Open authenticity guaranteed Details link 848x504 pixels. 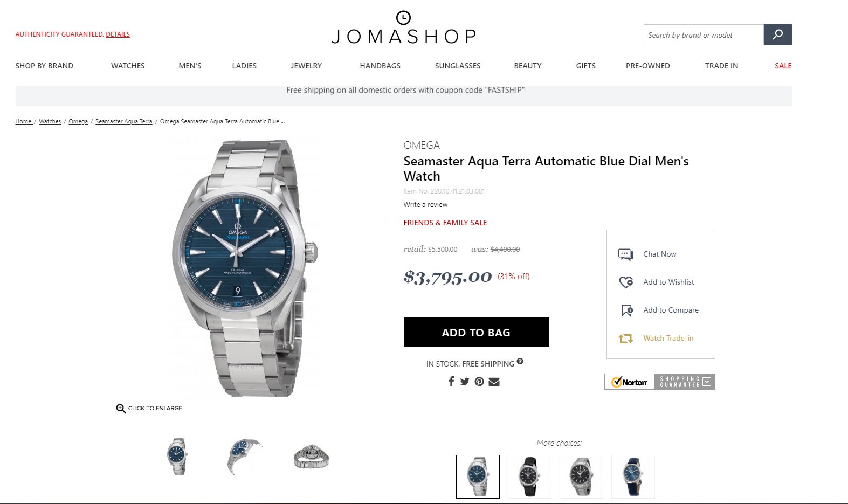coord(118,34)
